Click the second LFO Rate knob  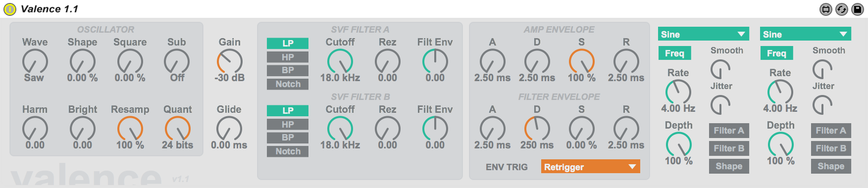click(780, 92)
